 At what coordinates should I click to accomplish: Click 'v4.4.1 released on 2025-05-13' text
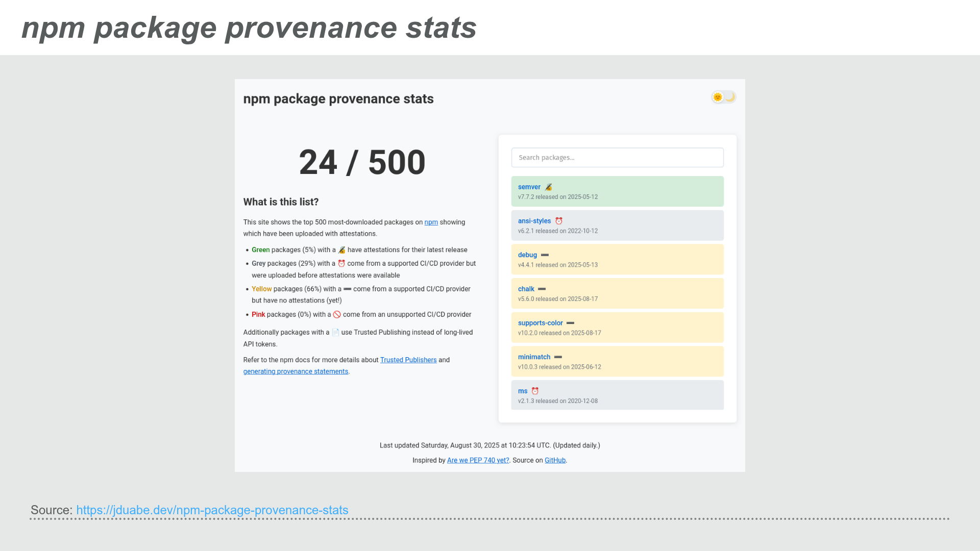(557, 265)
